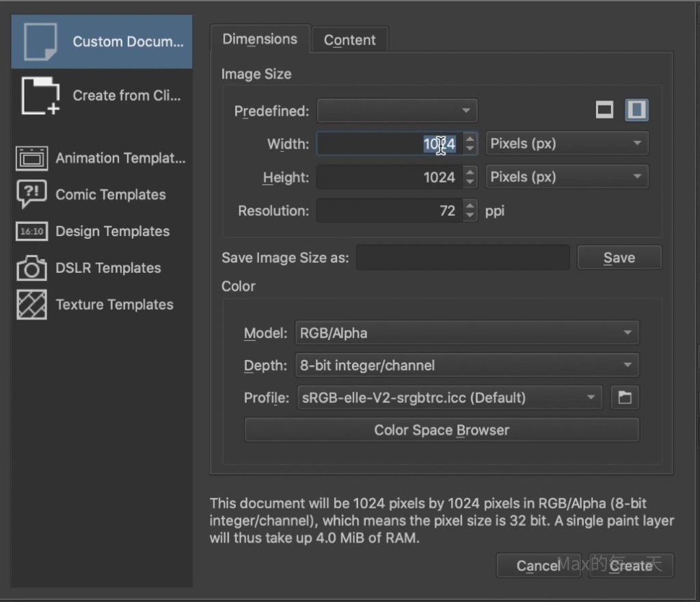The image size is (700, 602).
Task: Open the Depth dropdown
Action: pyautogui.click(x=467, y=365)
